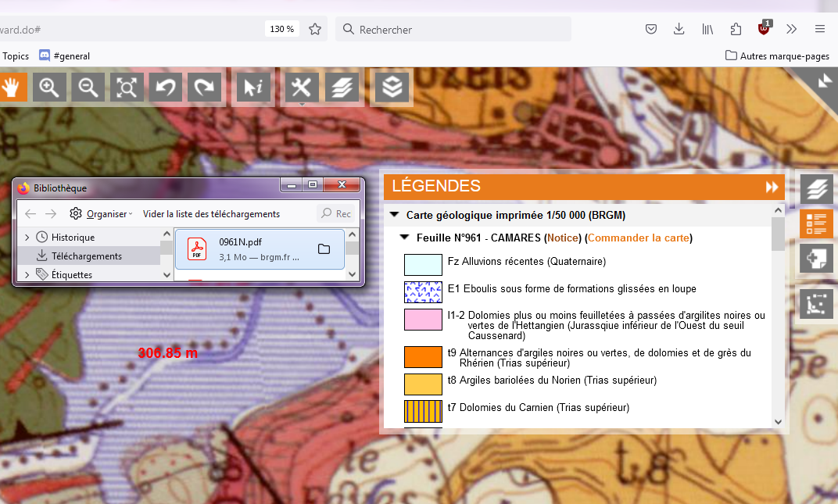Activate the zoom in magnifier tool
Screen dimensions: 838x504
(x=49, y=88)
